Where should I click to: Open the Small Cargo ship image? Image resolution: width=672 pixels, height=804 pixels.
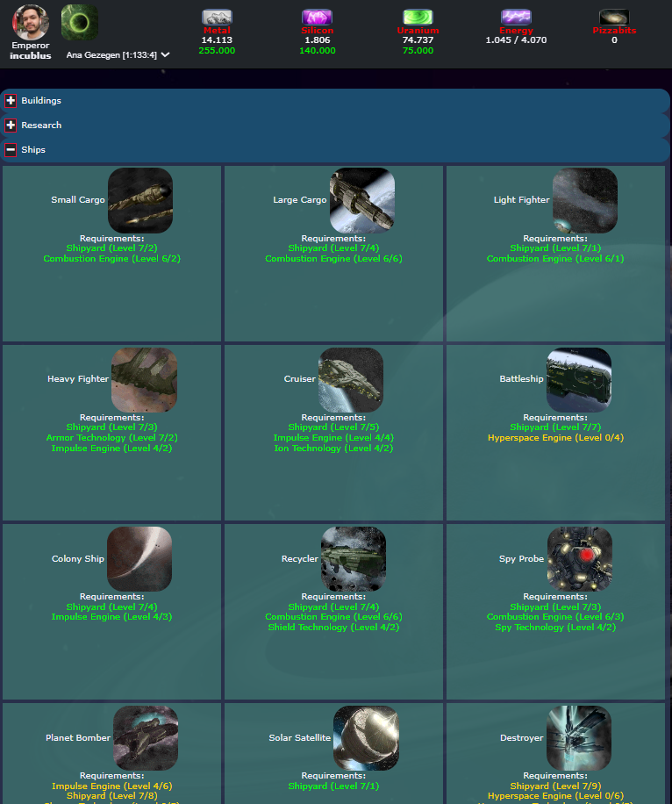click(140, 200)
